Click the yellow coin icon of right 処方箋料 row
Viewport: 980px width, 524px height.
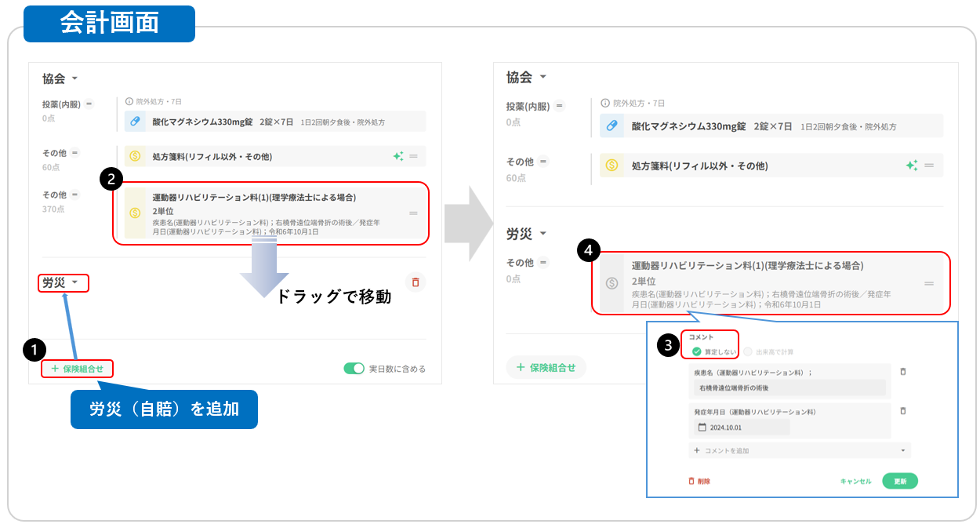click(612, 166)
